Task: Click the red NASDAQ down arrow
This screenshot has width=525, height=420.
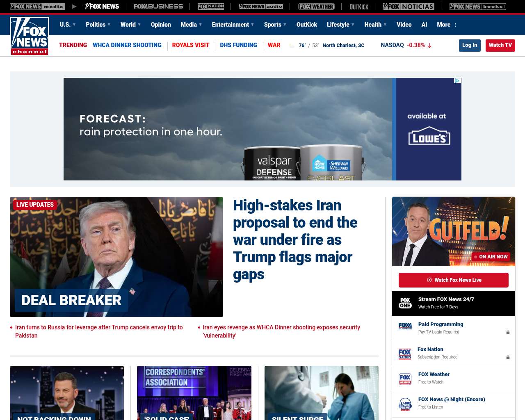Action: 429,46
